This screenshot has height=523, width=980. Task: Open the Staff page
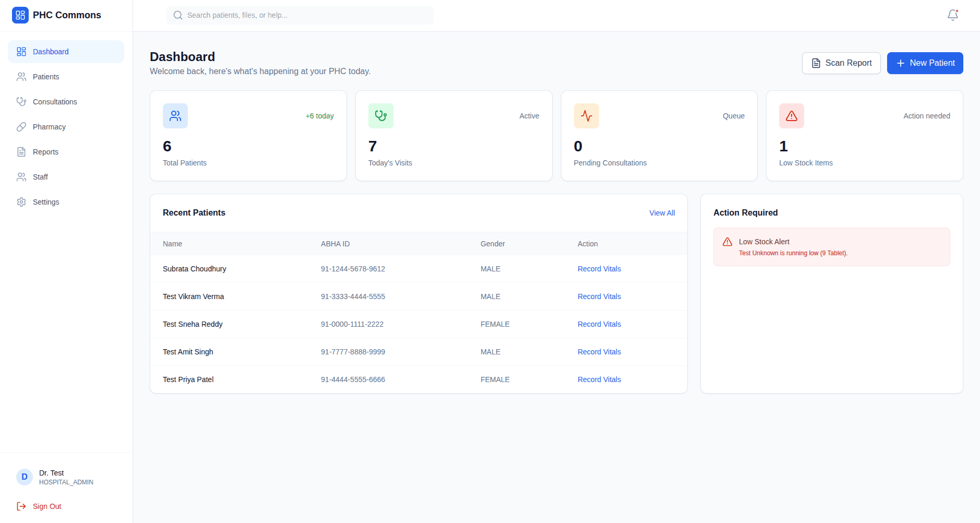(x=40, y=177)
